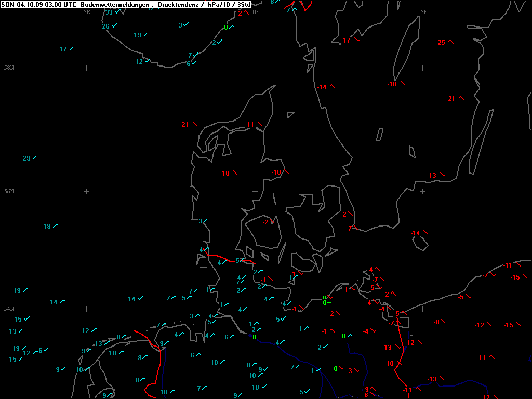532x399 pixels.
Task: Click the red -3 station reading
Action: coord(350,370)
